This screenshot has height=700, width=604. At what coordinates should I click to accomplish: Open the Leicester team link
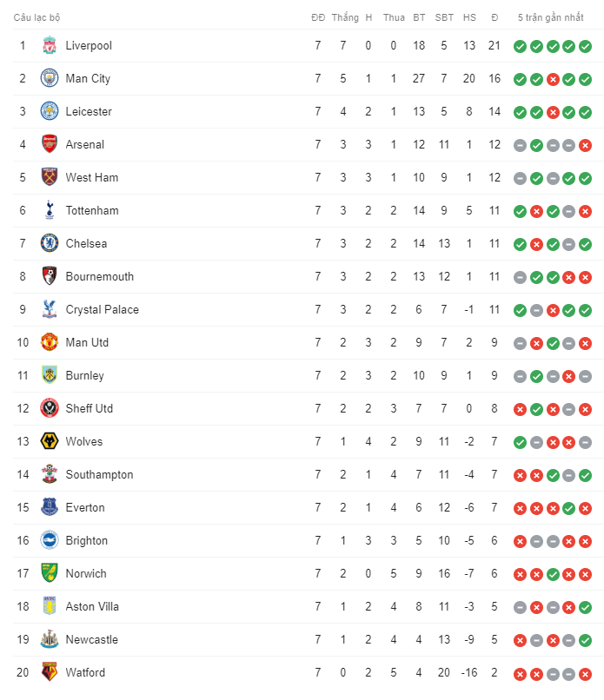(89, 111)
